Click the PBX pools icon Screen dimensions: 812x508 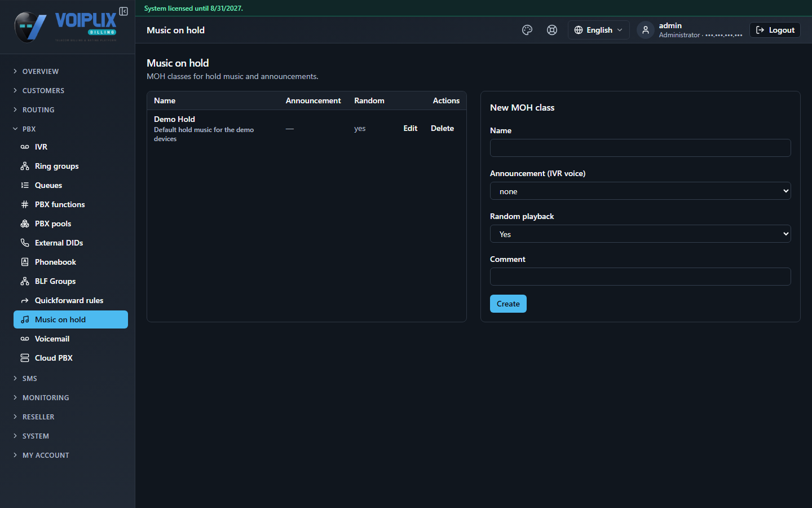[x=25, y=224]
